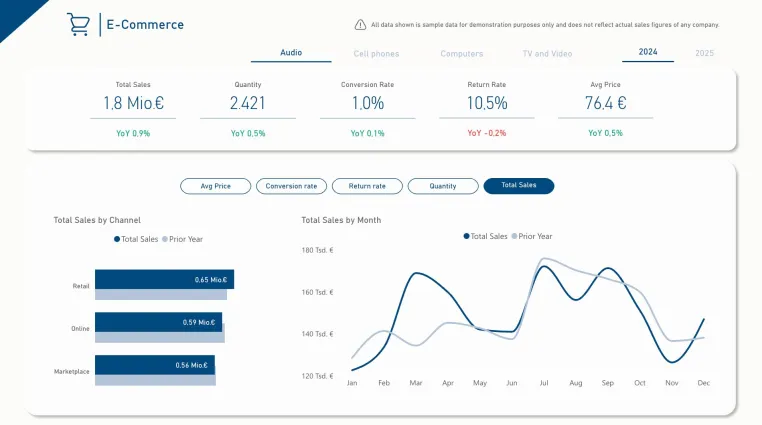Select the Computers category tab

point(462,53)
